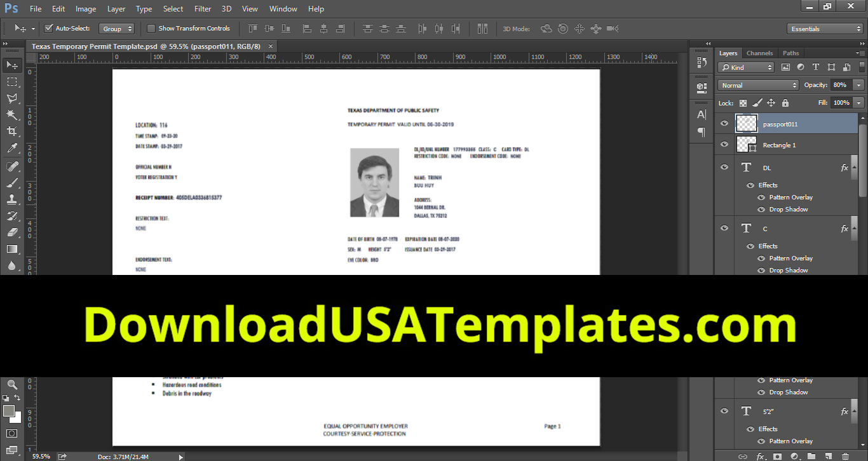Switch to the Channels tab

759,53
